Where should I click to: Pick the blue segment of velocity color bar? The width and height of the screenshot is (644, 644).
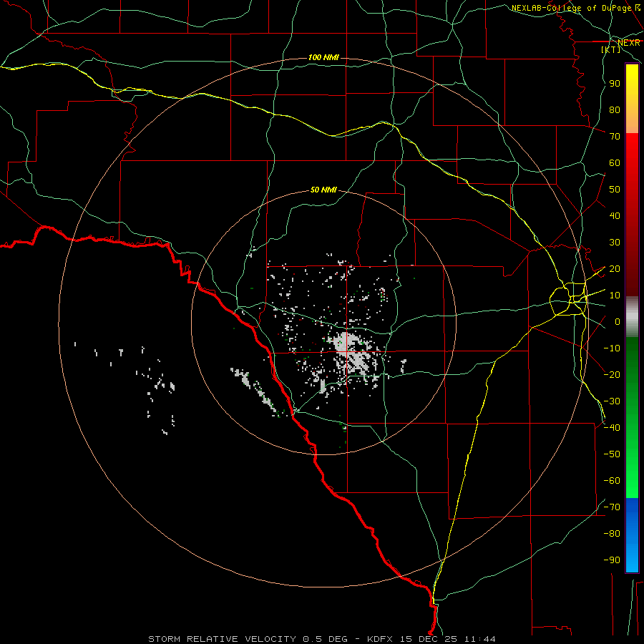pos(632,535)
